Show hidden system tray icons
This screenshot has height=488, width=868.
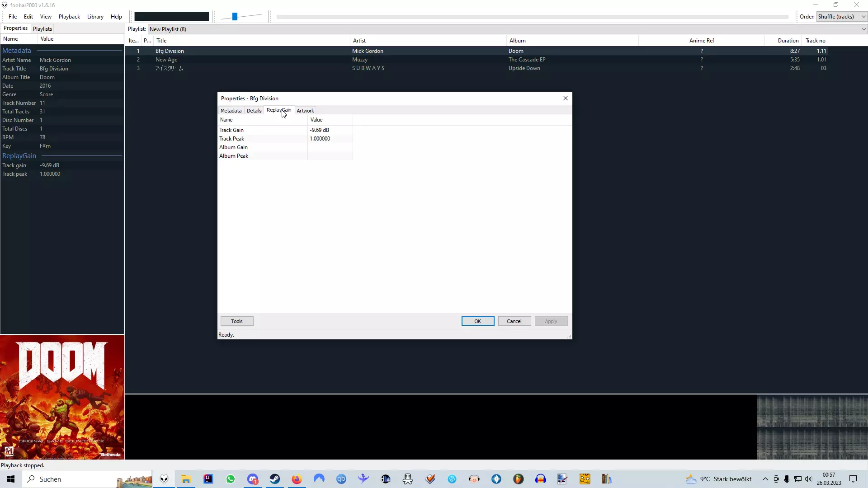pyautogui.click(x=765, y=479)
